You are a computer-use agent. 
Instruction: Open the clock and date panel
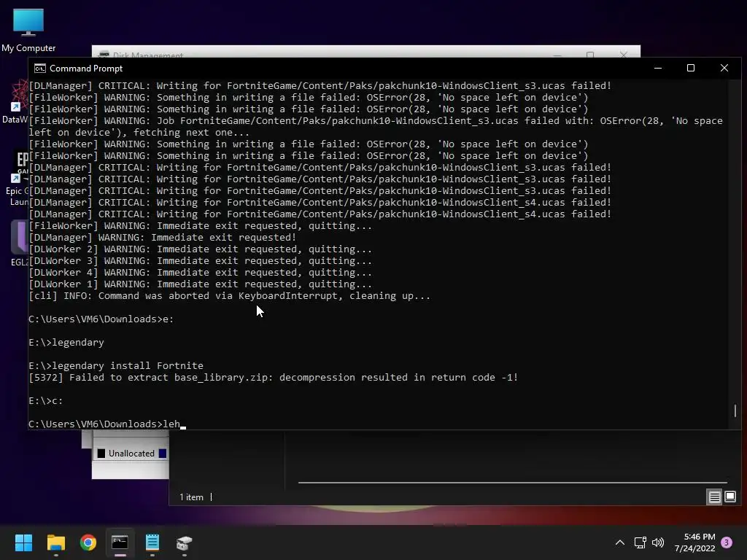(x=695, y=542)
